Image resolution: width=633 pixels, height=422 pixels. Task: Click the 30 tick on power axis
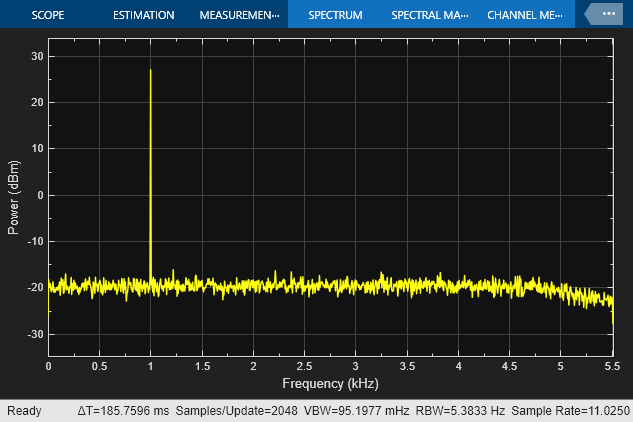click(35, 57)
